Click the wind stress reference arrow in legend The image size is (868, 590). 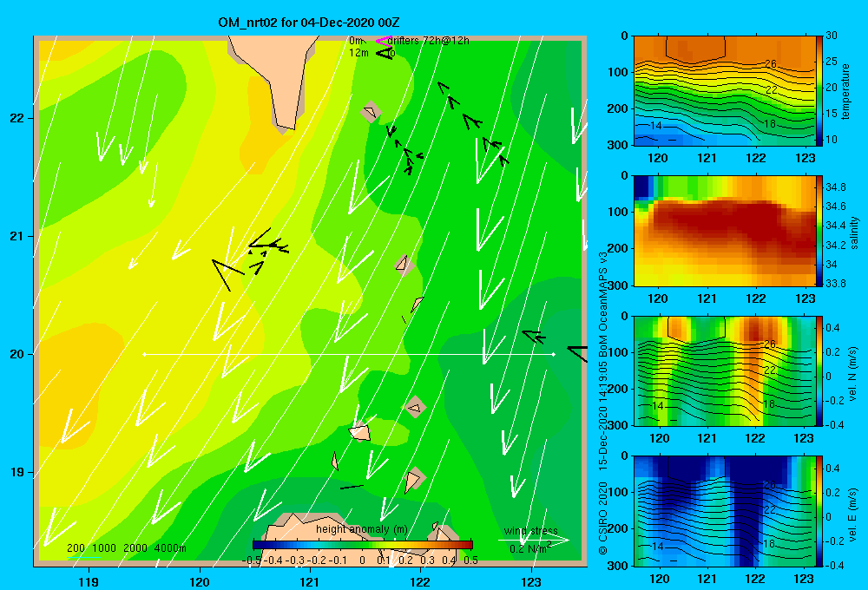tap(533, 540)
